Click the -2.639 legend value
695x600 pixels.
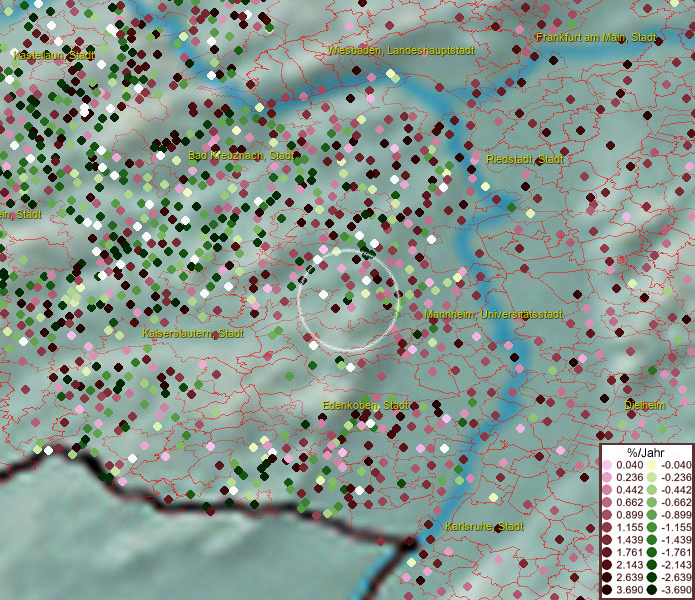pos(676,577)
